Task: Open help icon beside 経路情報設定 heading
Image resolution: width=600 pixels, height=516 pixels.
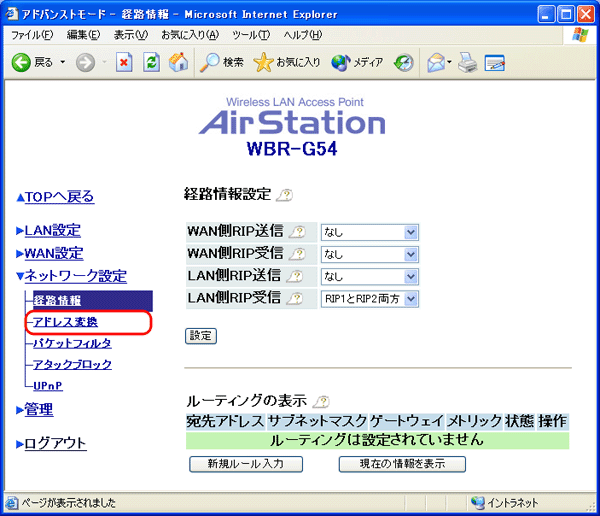Action: coord(285,195)
